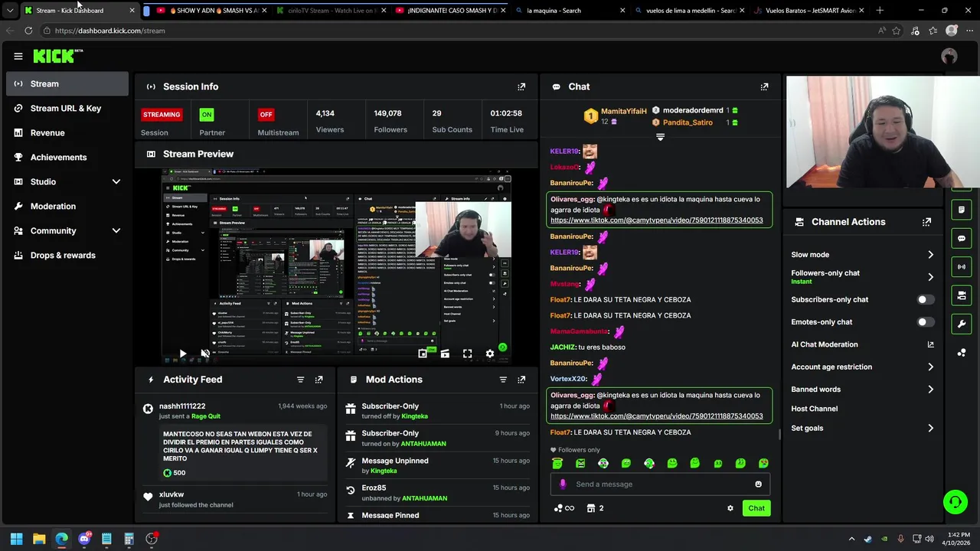This screenshot has width=980, height=551.
Task: Reload the page in browser
Action: tap(28, 31)
